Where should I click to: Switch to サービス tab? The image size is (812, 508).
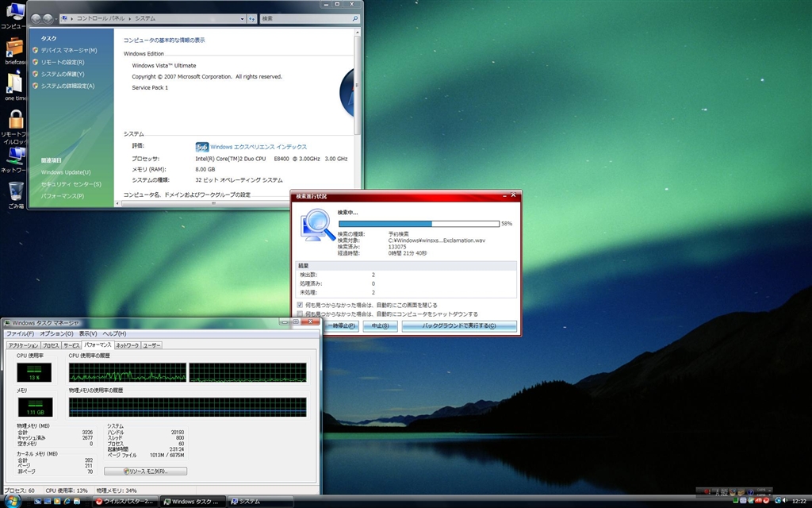[71, 345]
